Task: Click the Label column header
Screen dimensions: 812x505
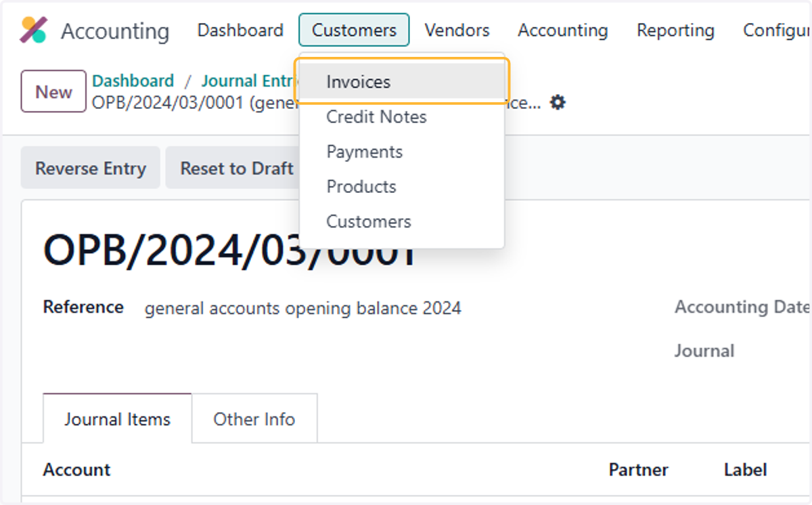Action: coord(746,470)
